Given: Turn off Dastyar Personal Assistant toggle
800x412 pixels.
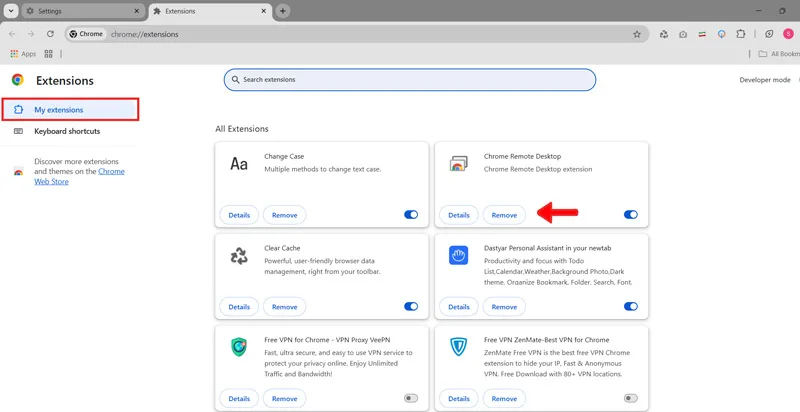Looking at the screenshot, I should click(631, 306).
